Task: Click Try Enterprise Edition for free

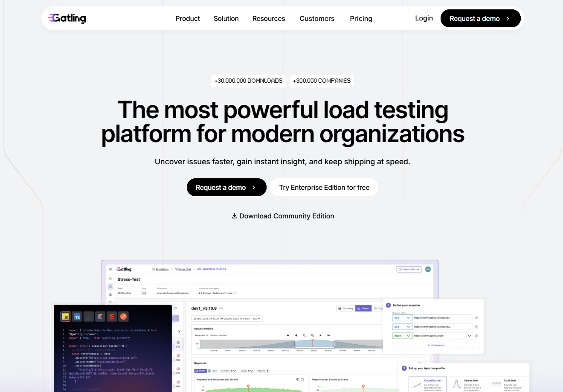Action: tap(324, 188)
